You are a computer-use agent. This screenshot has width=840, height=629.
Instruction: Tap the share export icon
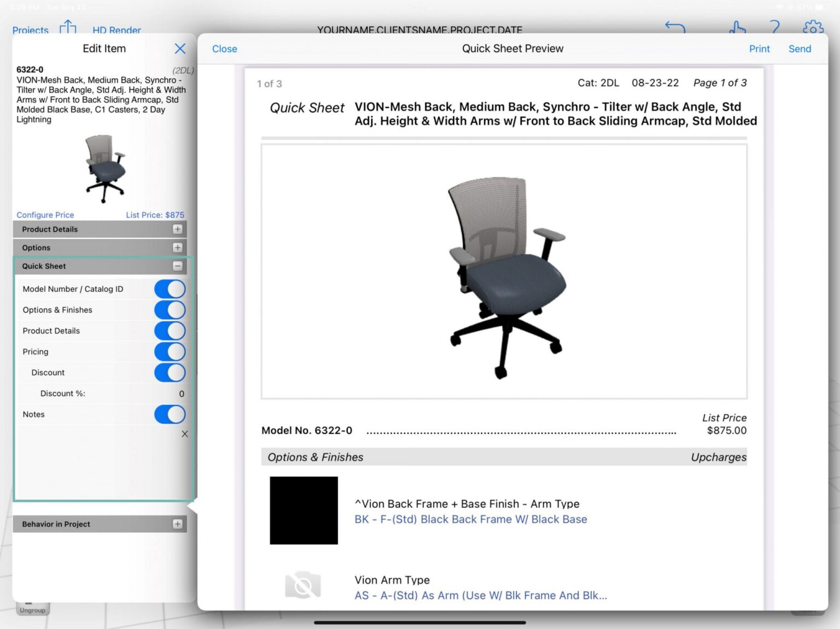(68, 26)
